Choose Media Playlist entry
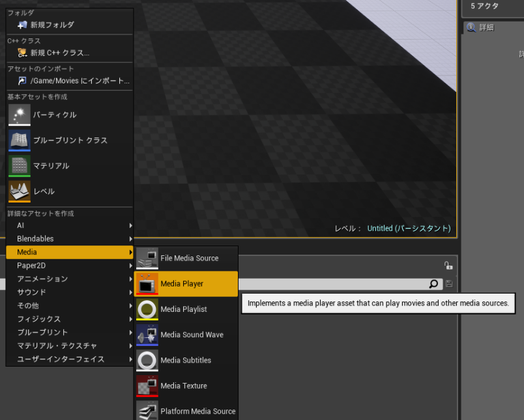 tap(186, 309)
